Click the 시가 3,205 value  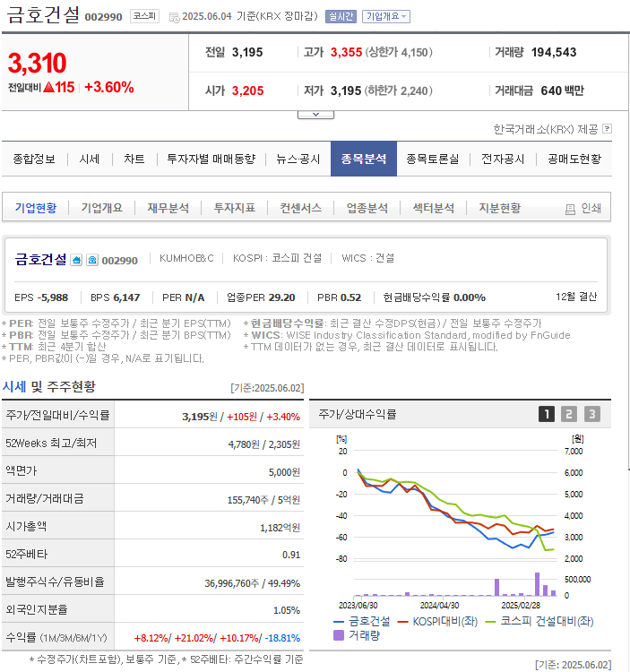(247, 90)
